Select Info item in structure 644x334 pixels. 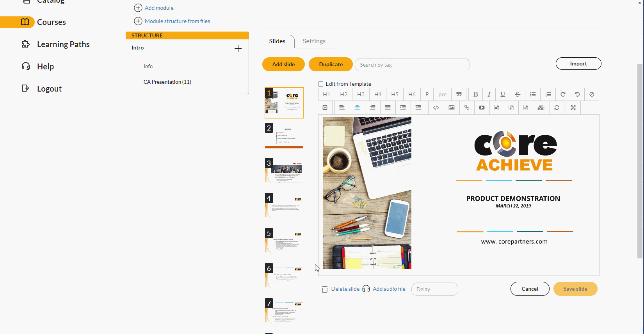148,66
